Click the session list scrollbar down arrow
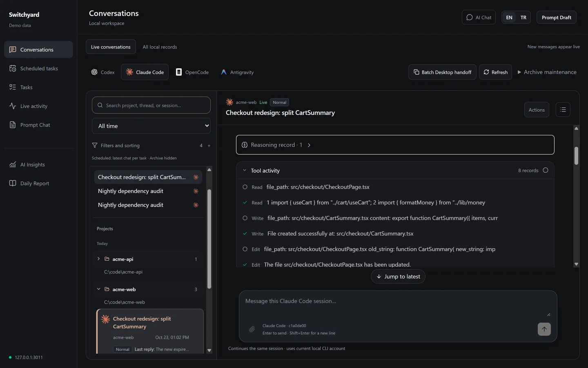This screenshot has height=368, width=588. tap(209, 350)
